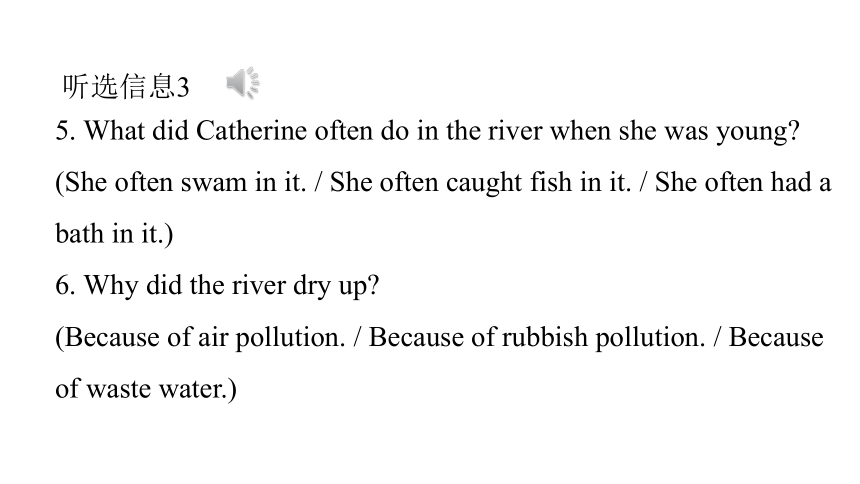Choose answer 'Because of rubbish pollution.'
The width and height of the screenshot is (860, 484).
[537, 337]
